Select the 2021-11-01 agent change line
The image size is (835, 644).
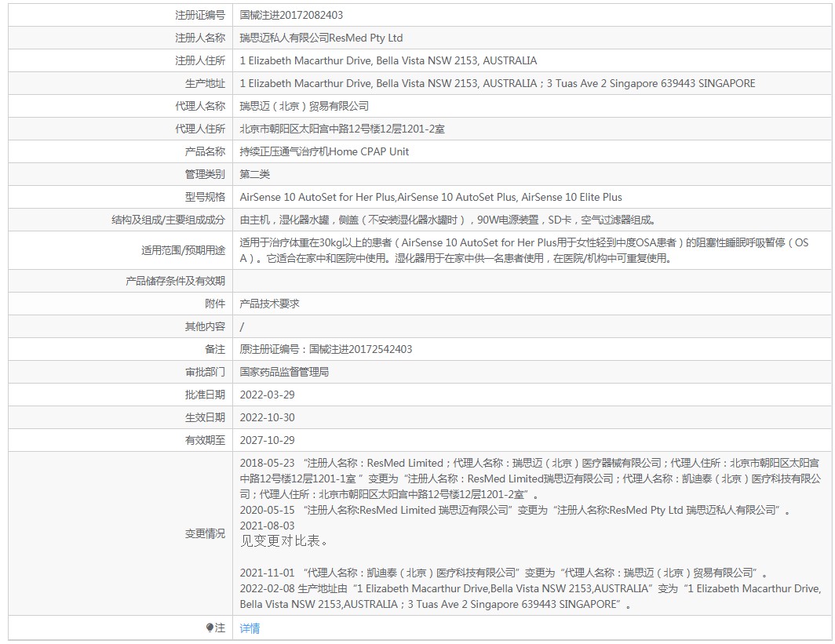coord(504,573)
